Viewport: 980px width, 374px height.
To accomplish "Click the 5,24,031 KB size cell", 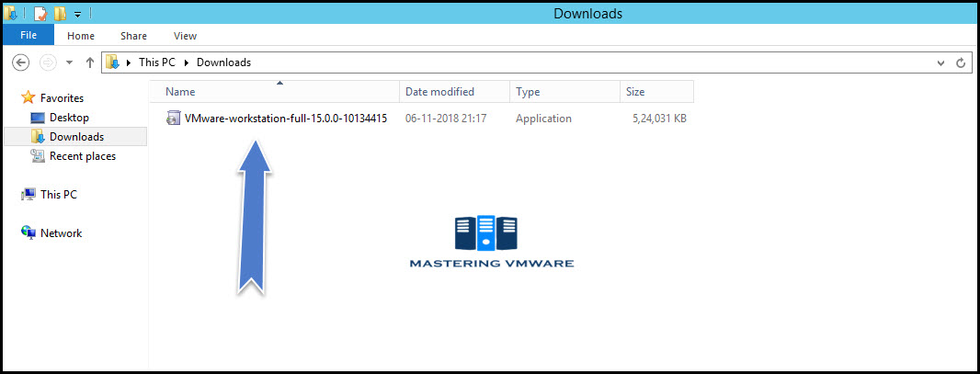I will click(x=659, y=118).
